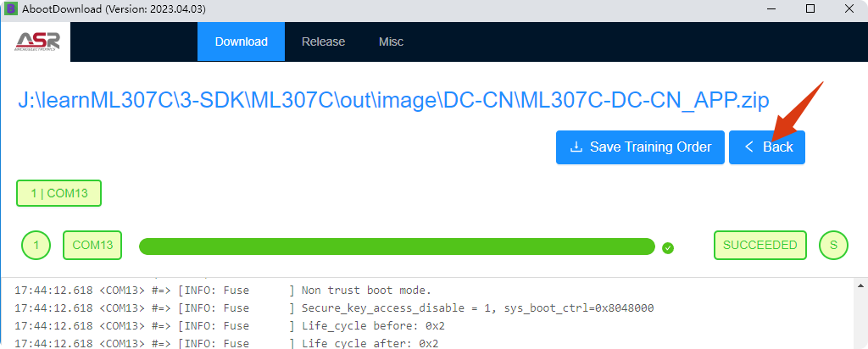Click the green success checkmark icon
The width and height of the screenshot is (868, 349).
pos(668,248)
